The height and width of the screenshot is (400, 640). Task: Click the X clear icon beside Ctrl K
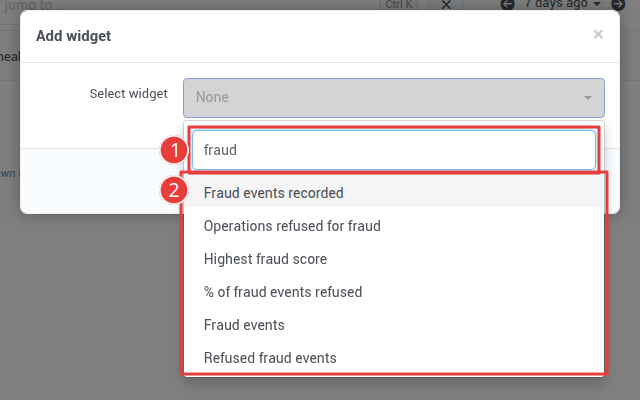(446, 4)
